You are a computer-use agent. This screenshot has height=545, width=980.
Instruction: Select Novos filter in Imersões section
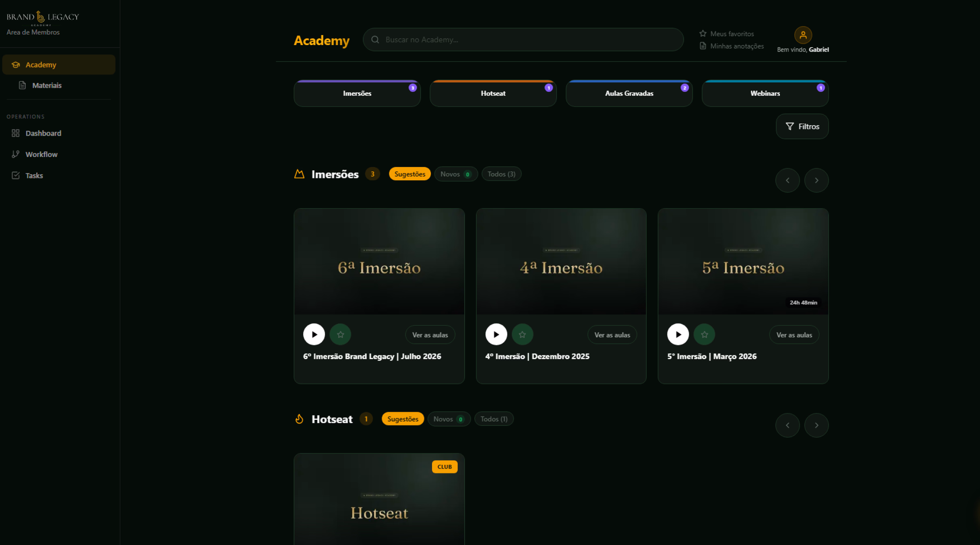coord(456,174)
